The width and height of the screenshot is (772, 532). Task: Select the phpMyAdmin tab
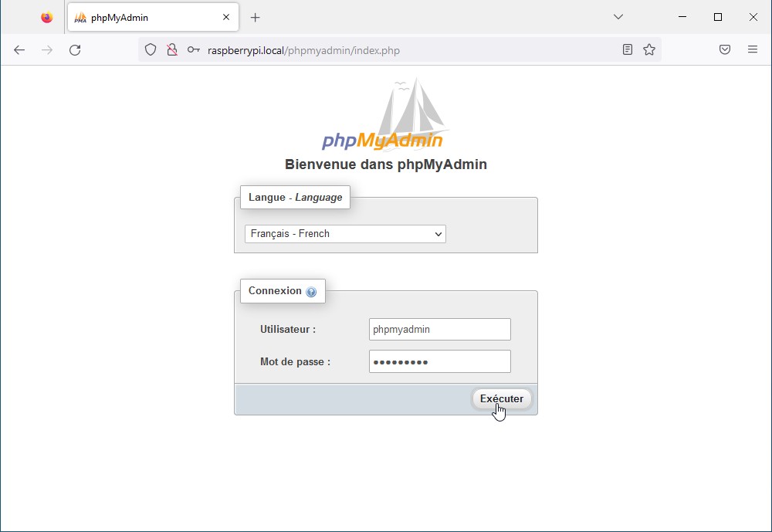[153, 17]
